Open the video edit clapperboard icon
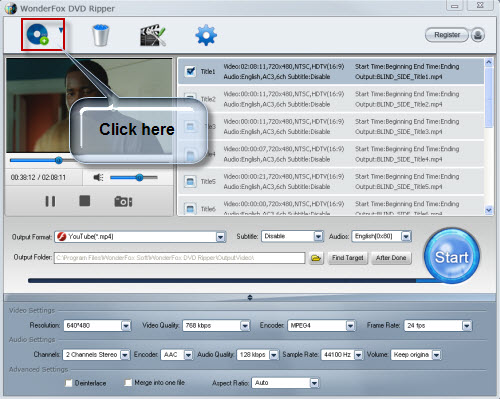Viewport: 500px width, 399px height. [x=153, y=35]
